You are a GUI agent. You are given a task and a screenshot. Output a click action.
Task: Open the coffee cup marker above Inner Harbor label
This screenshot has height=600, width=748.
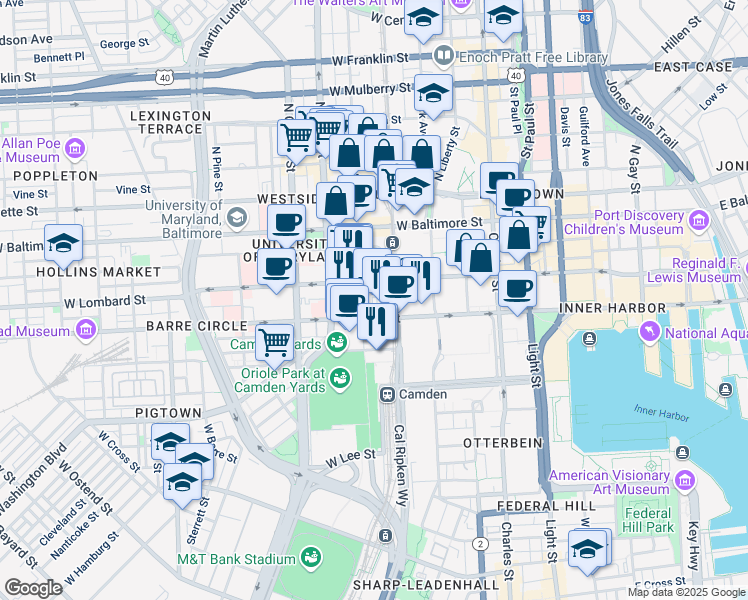(x=517, y=292)
